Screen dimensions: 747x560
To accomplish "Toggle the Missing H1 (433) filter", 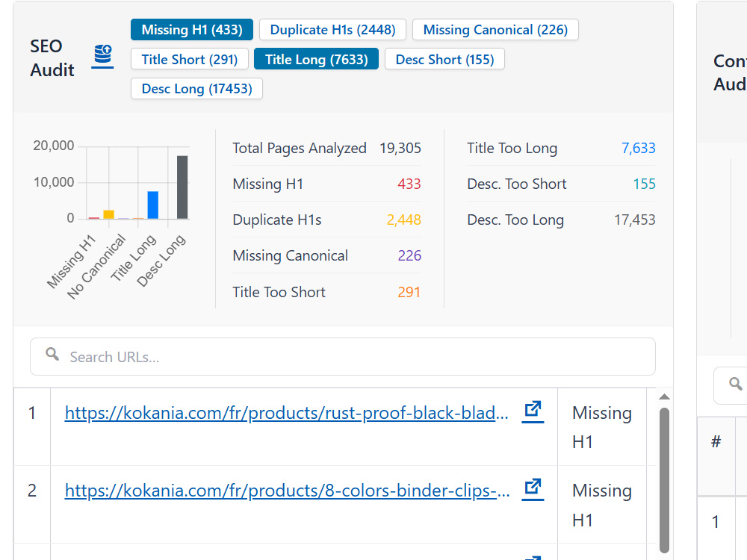I will 192,30.
